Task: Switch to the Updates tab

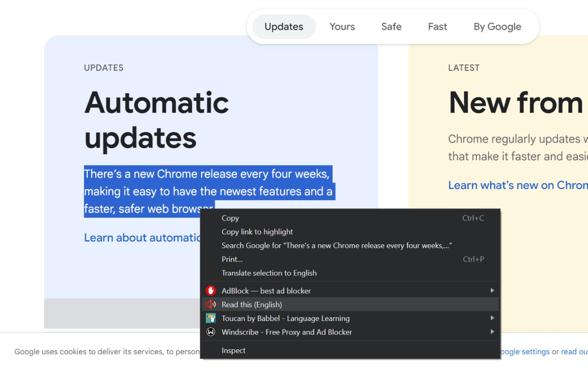Action: [284, 27]
